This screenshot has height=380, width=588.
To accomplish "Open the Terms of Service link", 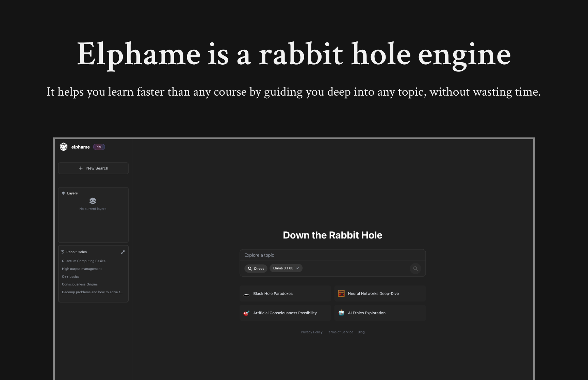I will 340,332.
